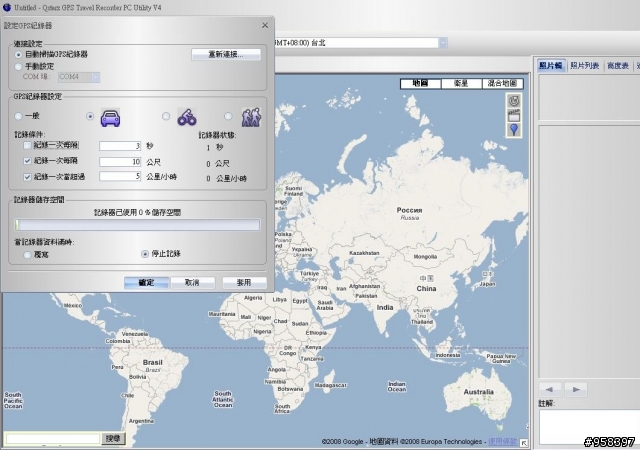Image resolution: width=640 pixels, height=450 pixels.
Task: Click the 記錄器已使用 0 % 儲存空間 text
Action: click(138, 212)
